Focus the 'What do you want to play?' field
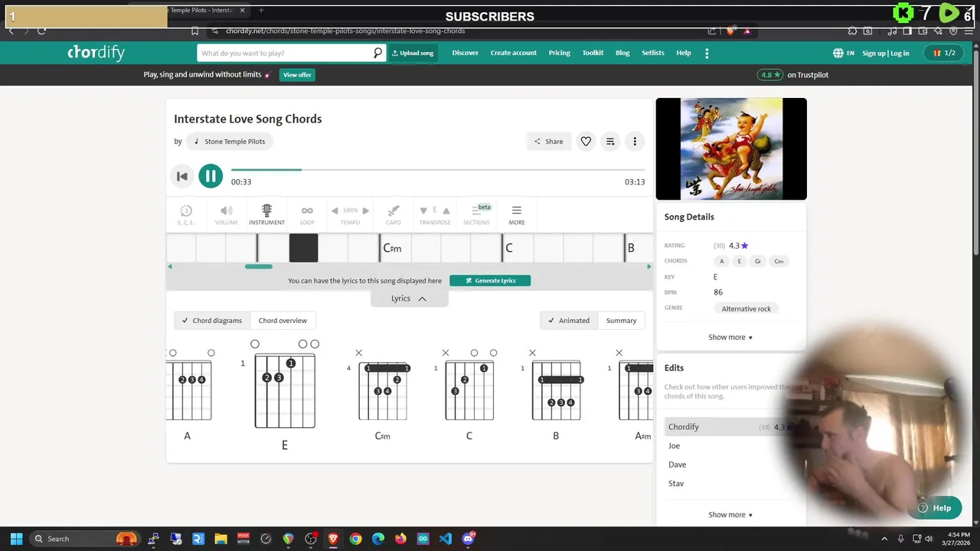This screenshot has width=980, height=551. [284, 53]
